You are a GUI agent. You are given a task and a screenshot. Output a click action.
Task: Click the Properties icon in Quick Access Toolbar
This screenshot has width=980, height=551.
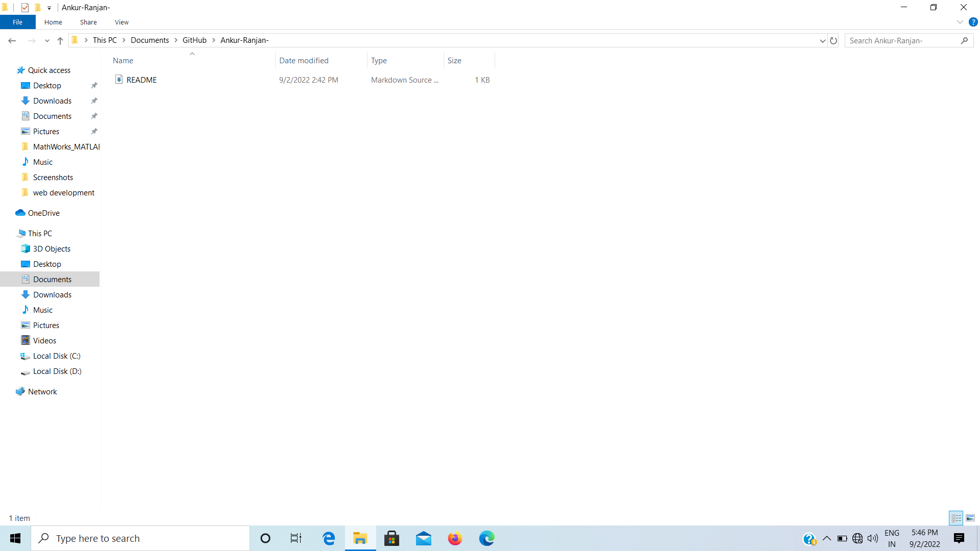[x=25, y=8]
